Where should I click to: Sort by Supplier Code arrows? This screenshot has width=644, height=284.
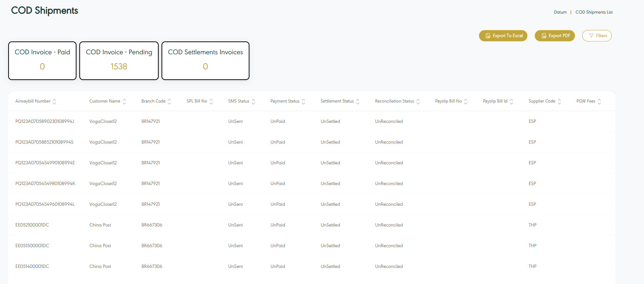[559, 101]
